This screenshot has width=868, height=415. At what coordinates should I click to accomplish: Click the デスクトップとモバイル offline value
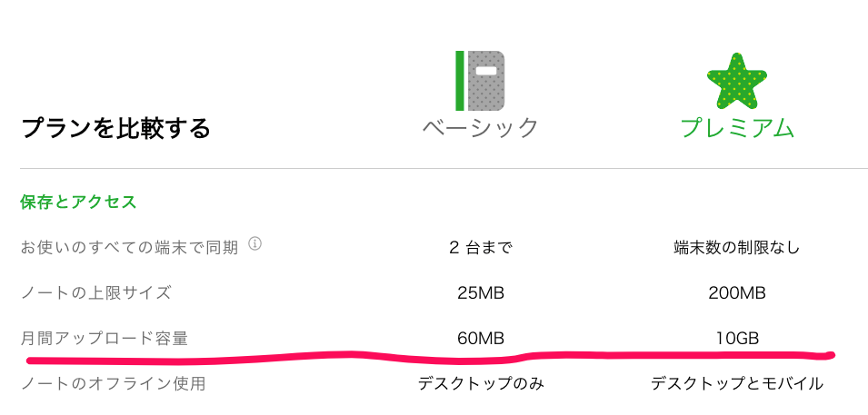[737, 383]
